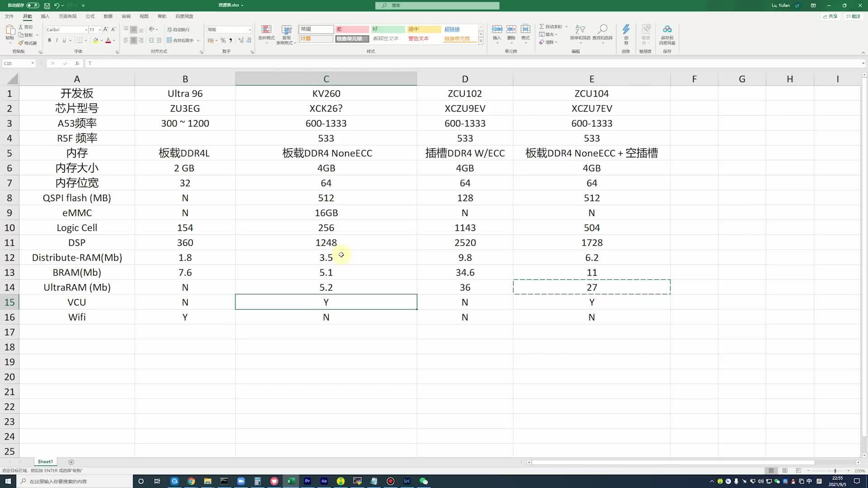This screenshot has width=868, height=488.
Task: Open the Formulas (公式) tab
Action: (x=90, y=16)
